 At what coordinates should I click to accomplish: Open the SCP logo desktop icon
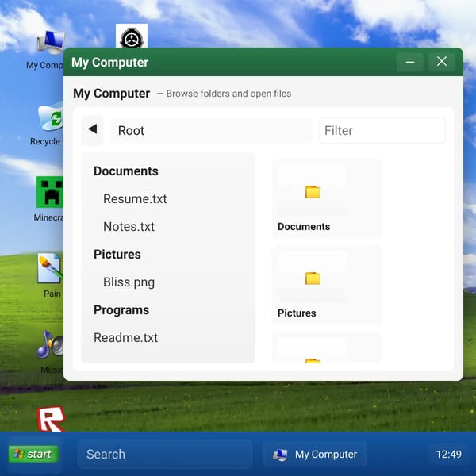[x=132, y=36]
